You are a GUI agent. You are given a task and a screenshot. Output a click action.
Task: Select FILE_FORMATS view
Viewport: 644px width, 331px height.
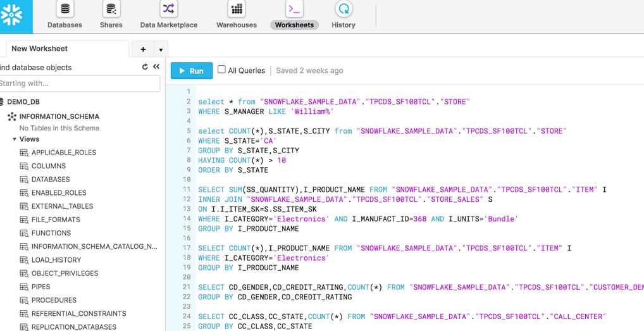pos(56,220)
